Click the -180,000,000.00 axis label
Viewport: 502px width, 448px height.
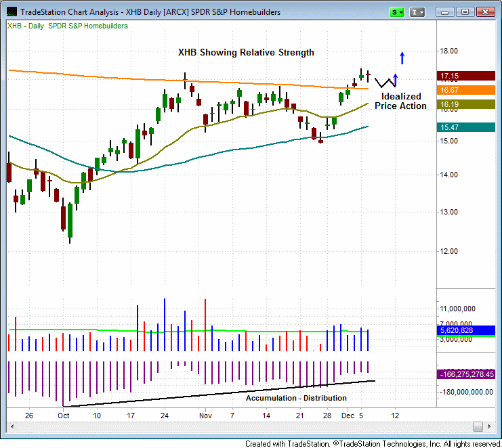(x=467, y=392)
